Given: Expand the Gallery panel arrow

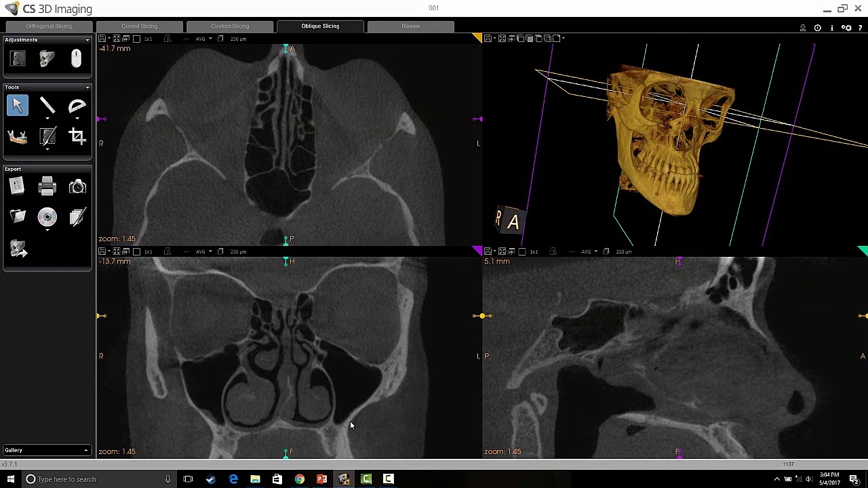Looking at the screenshot, I should coord(86,450).
